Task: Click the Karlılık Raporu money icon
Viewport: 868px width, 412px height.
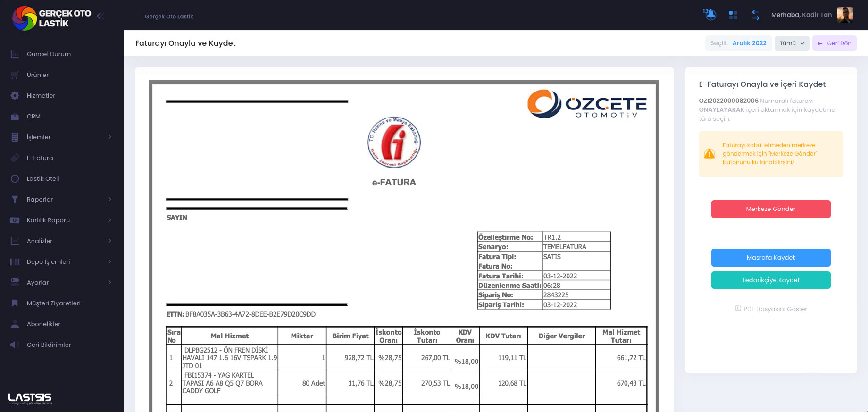Action: click(x=15, y=220)
